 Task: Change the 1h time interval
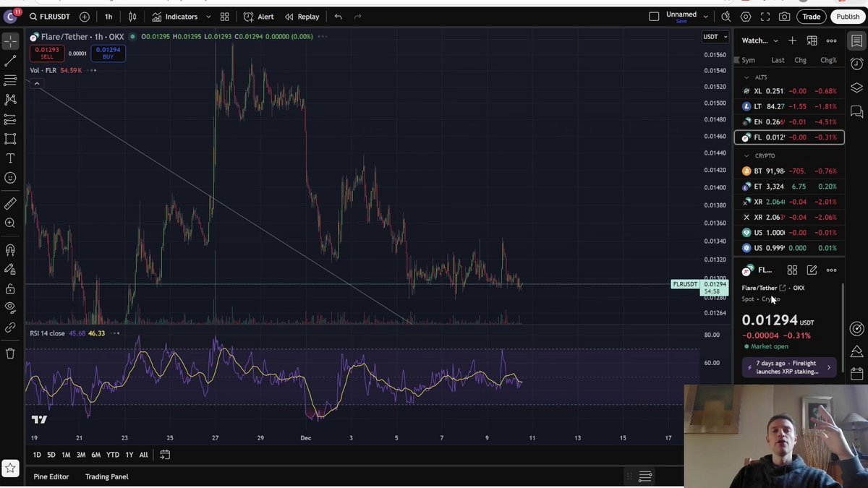pos(109,17)
